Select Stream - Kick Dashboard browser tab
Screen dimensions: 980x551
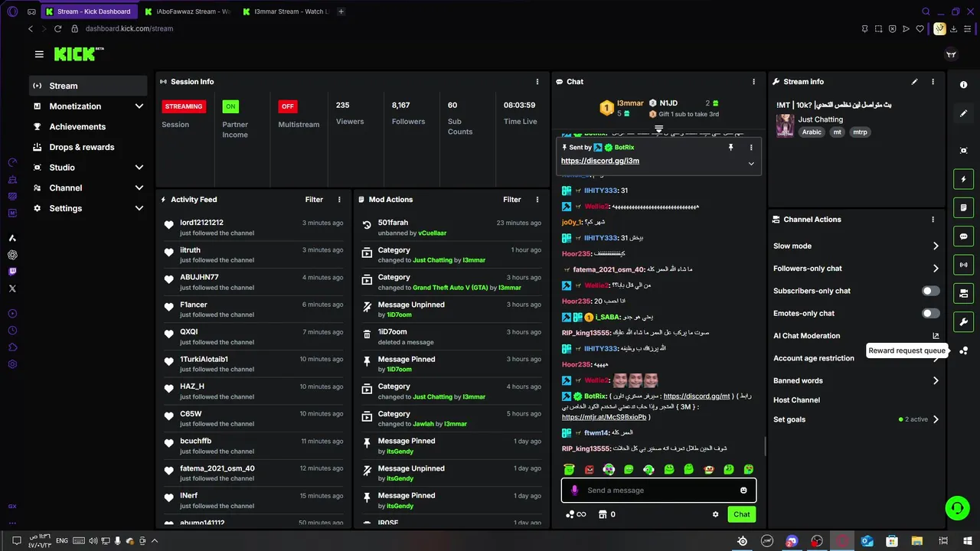[x=88, y=11]
